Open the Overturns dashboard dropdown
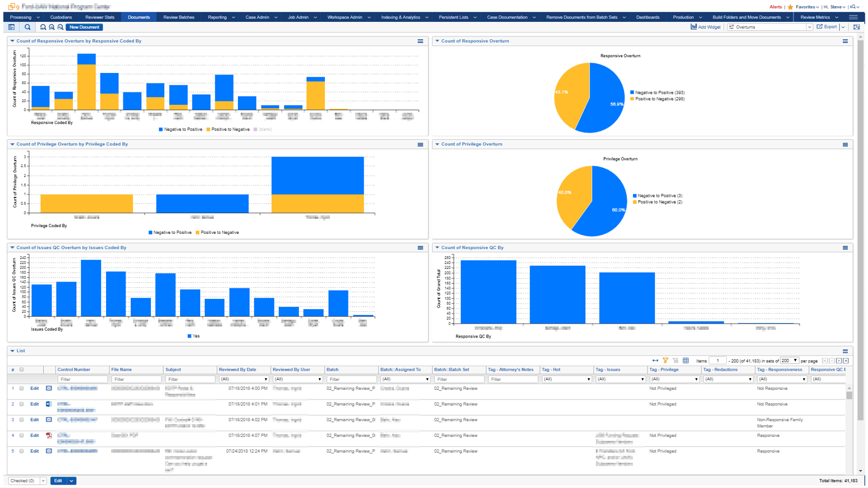868x488 pixels. coord(770,27)
